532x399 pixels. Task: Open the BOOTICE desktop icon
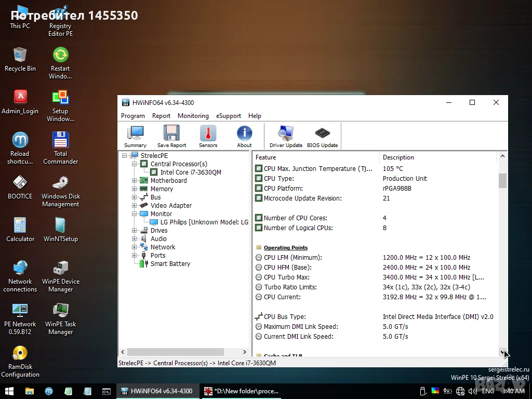(20, 187)
